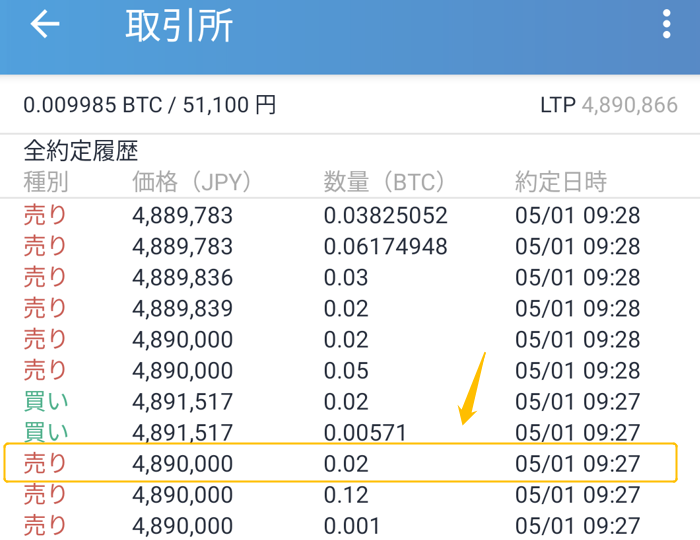Tap price 4,889,783 in 0.06174948 row

tap(183, 246)
